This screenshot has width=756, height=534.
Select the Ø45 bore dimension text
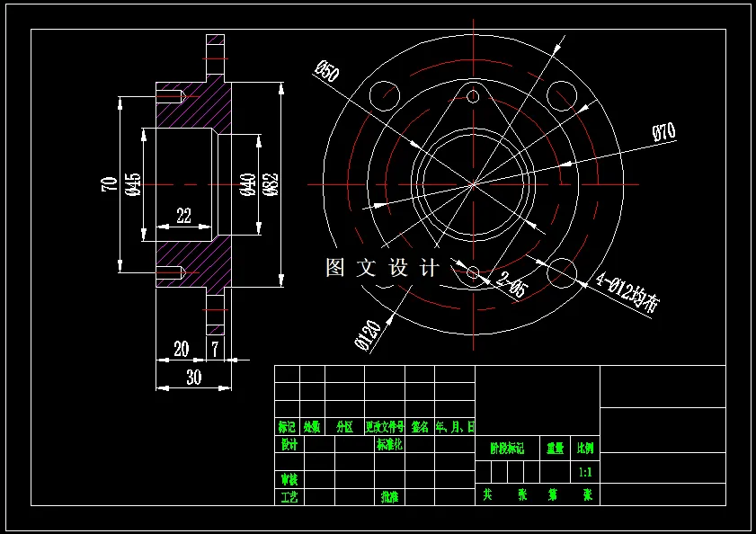coord(134,184)
